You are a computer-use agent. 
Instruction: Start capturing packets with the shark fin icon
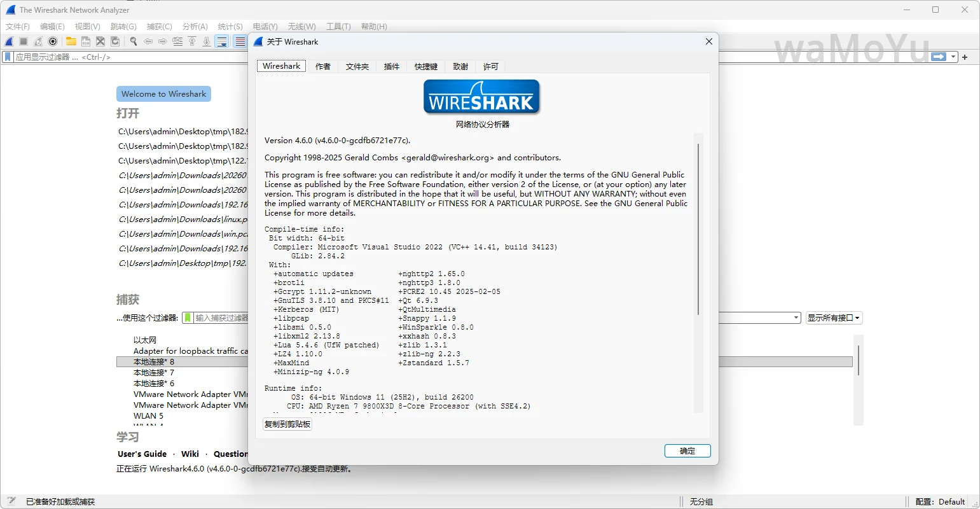coord(9,41)
